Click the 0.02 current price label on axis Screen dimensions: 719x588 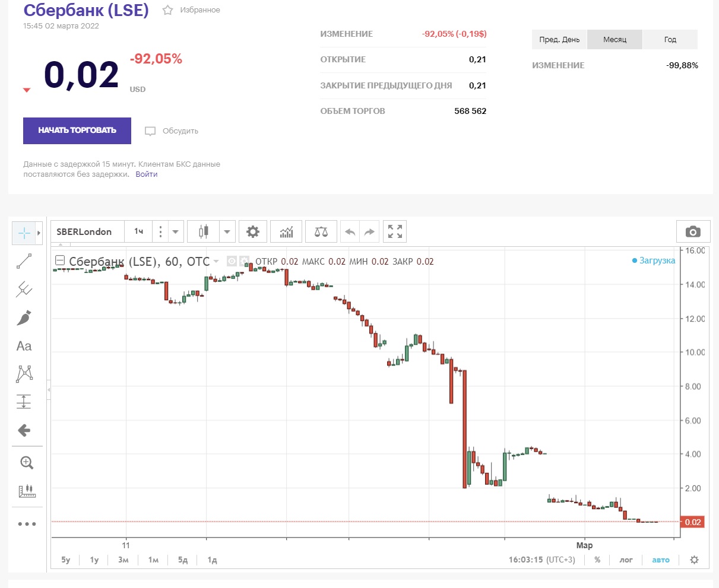coord(692,522)
